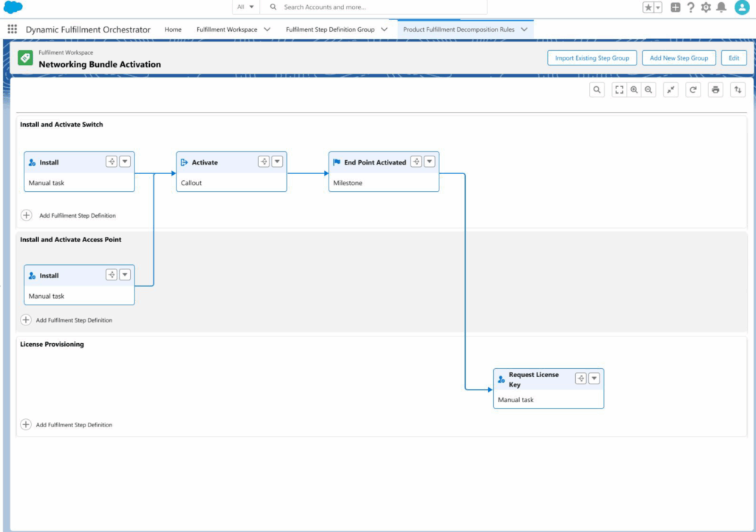Click the collapse arrows icon in canvas toolbar
This screenshot has height=532, width=756.
click(670, 90)
